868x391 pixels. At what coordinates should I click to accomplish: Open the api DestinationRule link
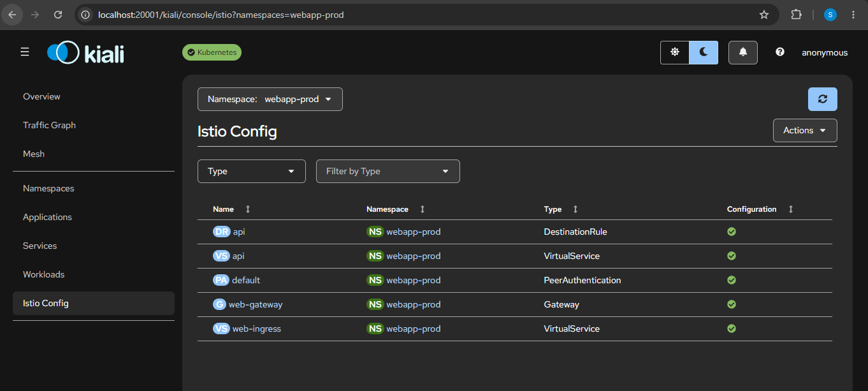(239, 232)
